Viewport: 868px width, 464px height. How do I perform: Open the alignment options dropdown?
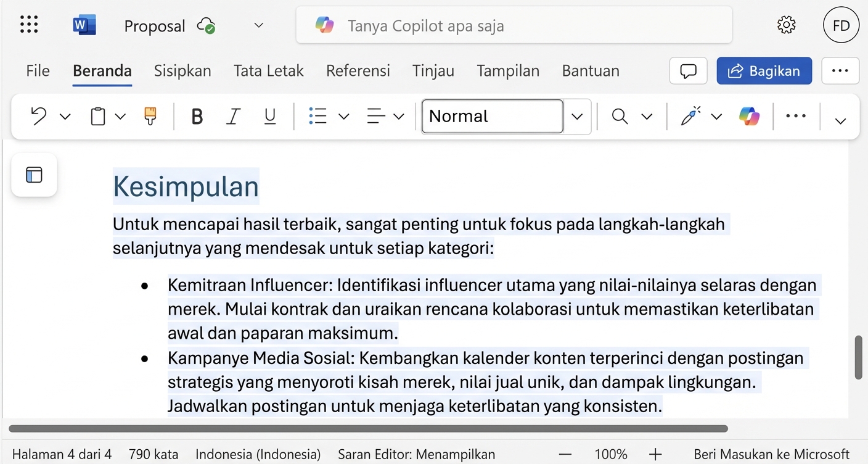click(x=399, y=116)
